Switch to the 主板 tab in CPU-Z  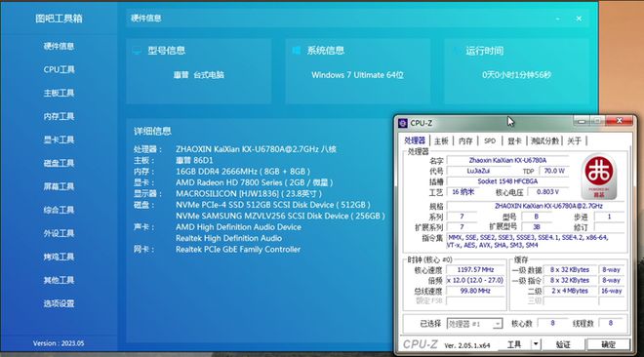coord(441,141)
